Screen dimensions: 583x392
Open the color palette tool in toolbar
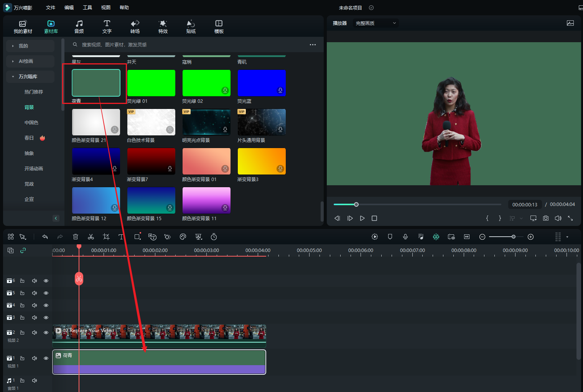click(x=183, y=237)
